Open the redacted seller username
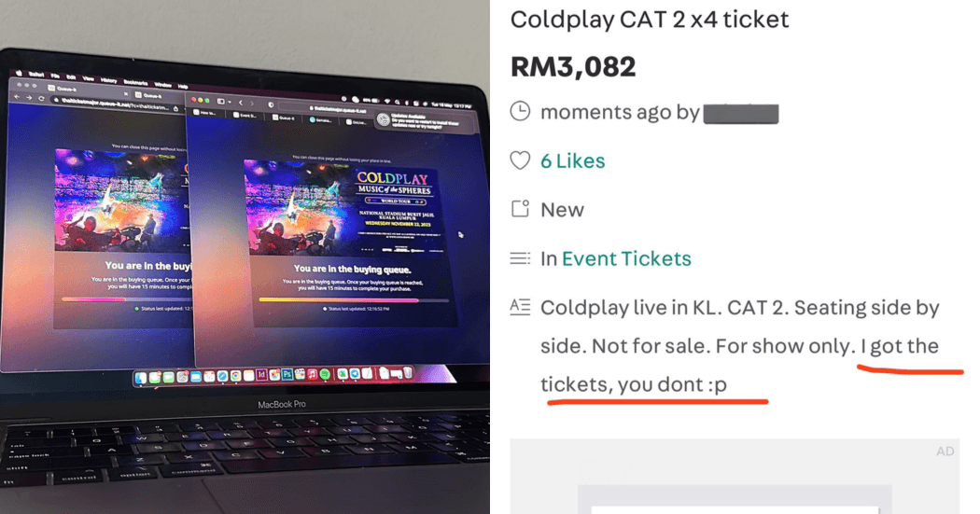Image resolution: width=980 pixels, height=514 pixels. 741,114
